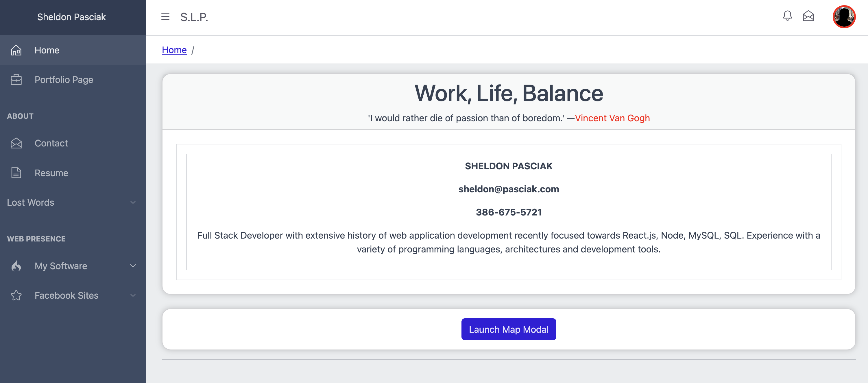Click the notification bell icon
Viewport: 868px width, 383px height.
(x=787, y=16)
